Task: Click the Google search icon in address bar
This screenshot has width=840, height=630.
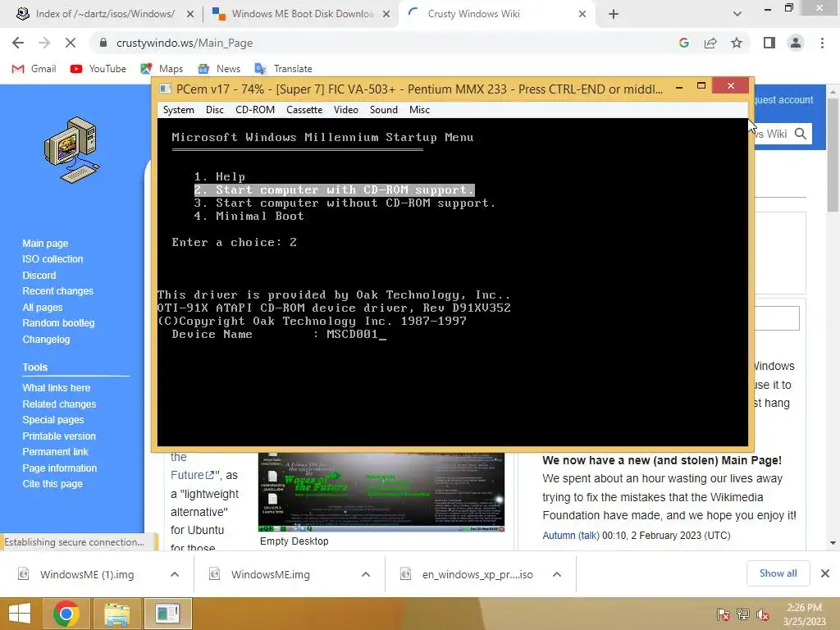Action: (x=683, y=43)
